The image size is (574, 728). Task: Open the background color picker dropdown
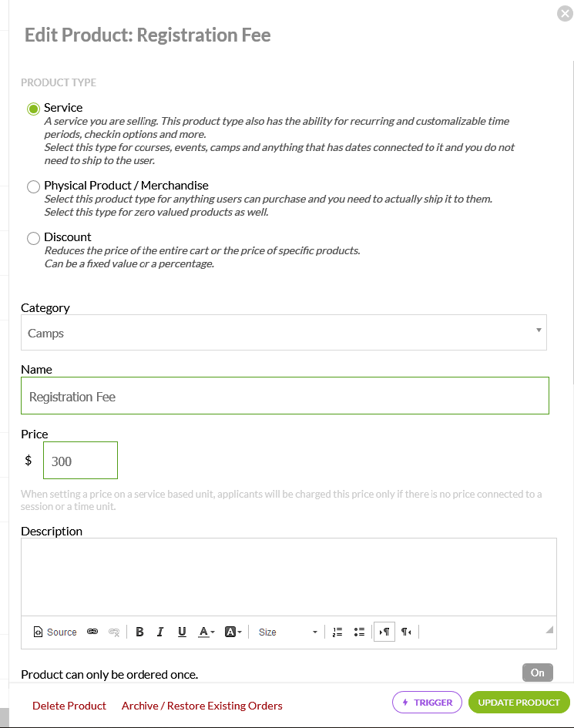[233, 632]
